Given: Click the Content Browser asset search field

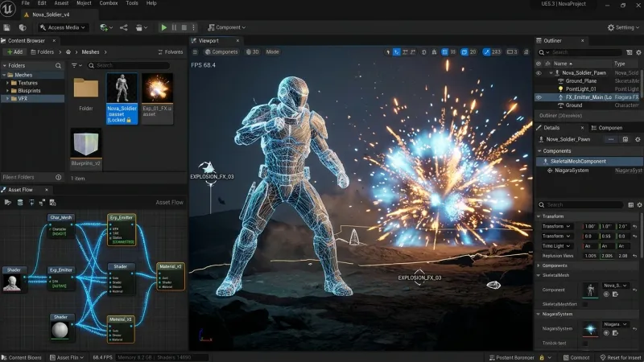Looking at the screenshot, I should click(x=129, y=66).
